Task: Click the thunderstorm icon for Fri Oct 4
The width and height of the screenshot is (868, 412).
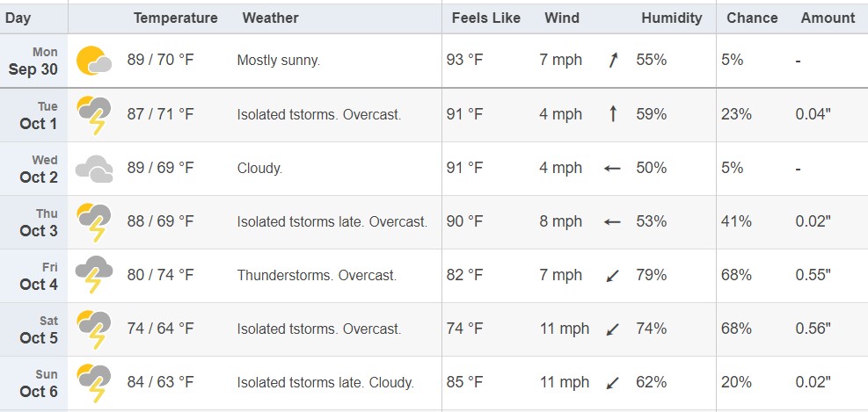Action: click(x=94, y=275)
